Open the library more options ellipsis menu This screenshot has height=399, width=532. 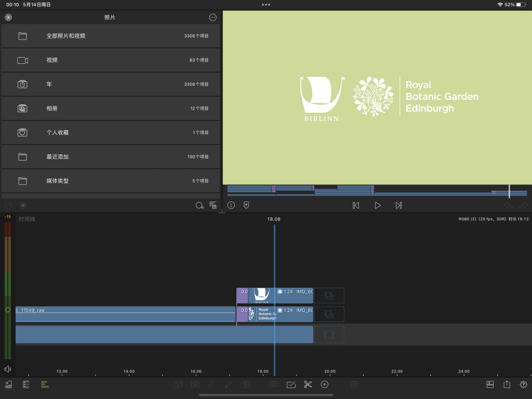click(x=212, y=17)
